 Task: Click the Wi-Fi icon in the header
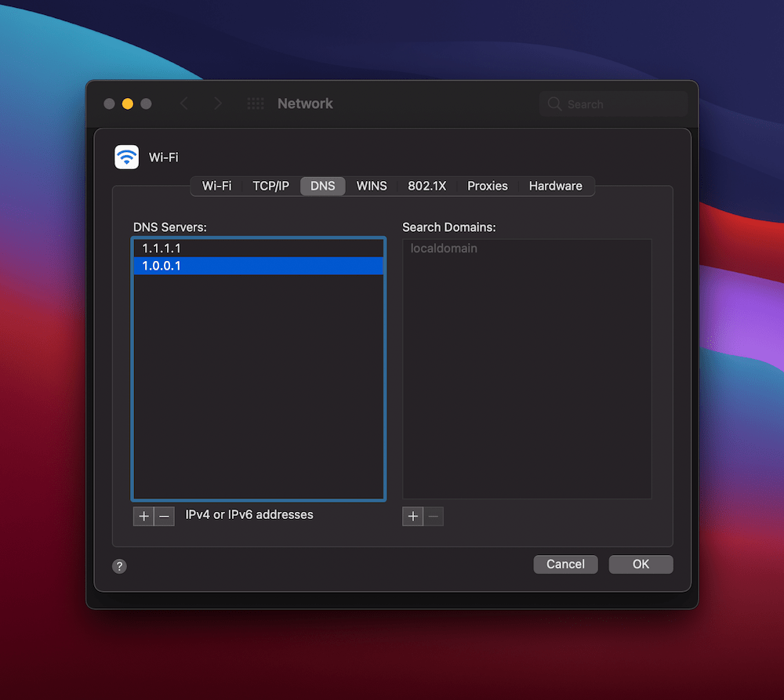click(126, 157)
